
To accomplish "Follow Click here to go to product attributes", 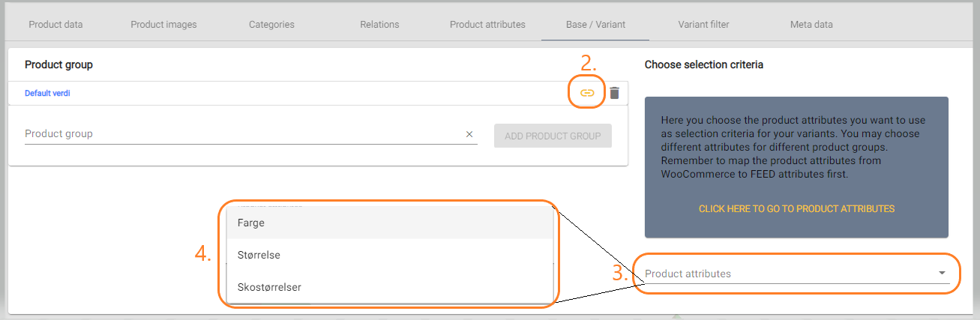I will 796,209.
